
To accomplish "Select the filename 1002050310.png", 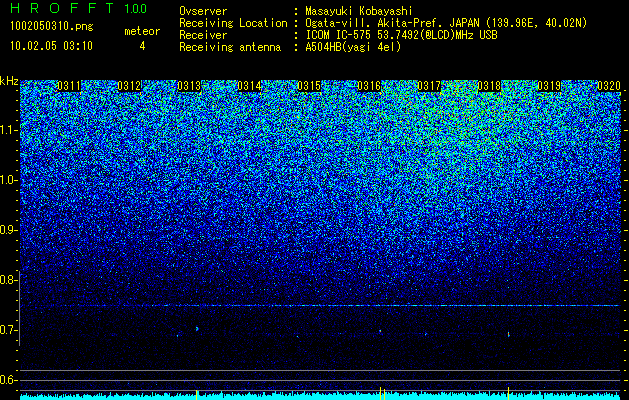I will tap(52, 27).
